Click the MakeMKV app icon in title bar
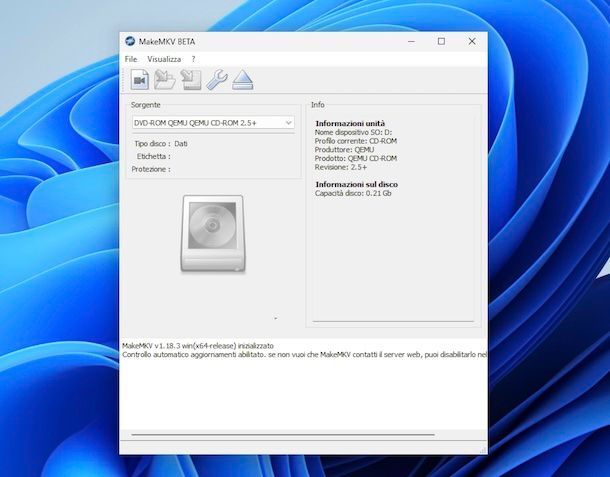 (130, 41)
